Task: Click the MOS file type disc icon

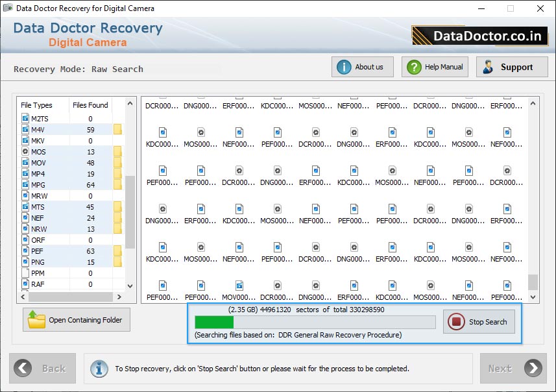Action: [x=25, y=152]
